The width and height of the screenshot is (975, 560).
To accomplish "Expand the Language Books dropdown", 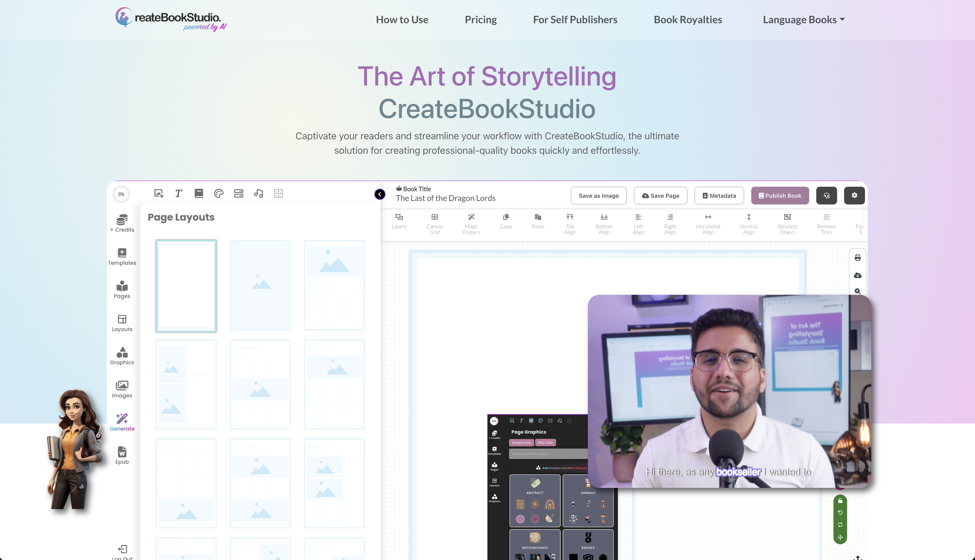I will (x=804, y=20).
